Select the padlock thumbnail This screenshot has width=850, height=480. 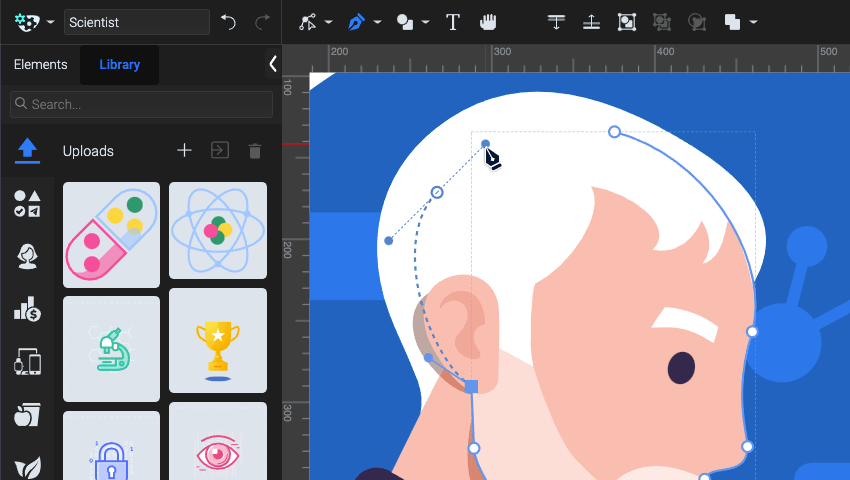(111, 445)
